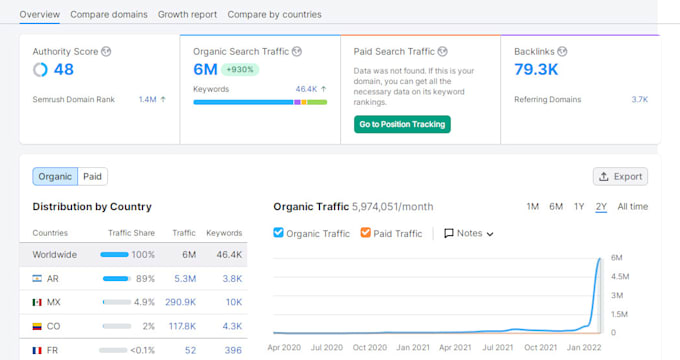Click the Keywords up arrow icon

324,89
